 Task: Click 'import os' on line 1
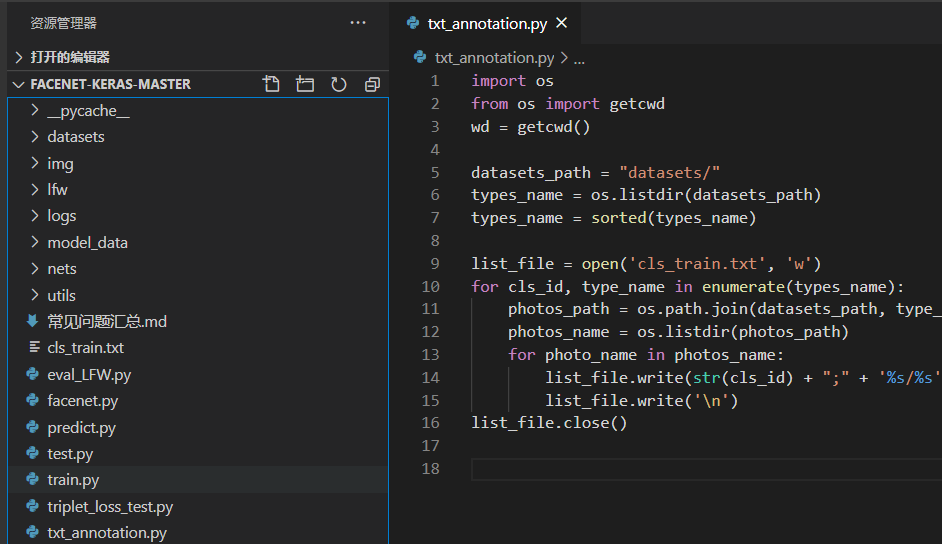point(512,81)
